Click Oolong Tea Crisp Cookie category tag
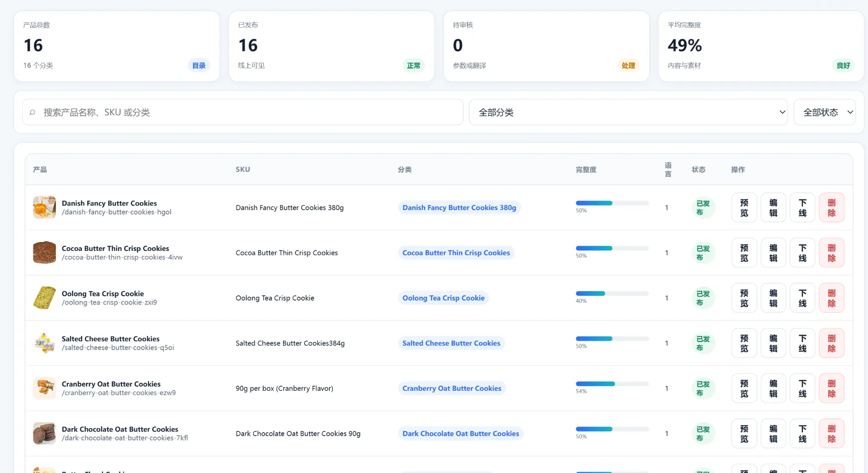This screenshot has height=473, width=868. (x=443, y=298)
